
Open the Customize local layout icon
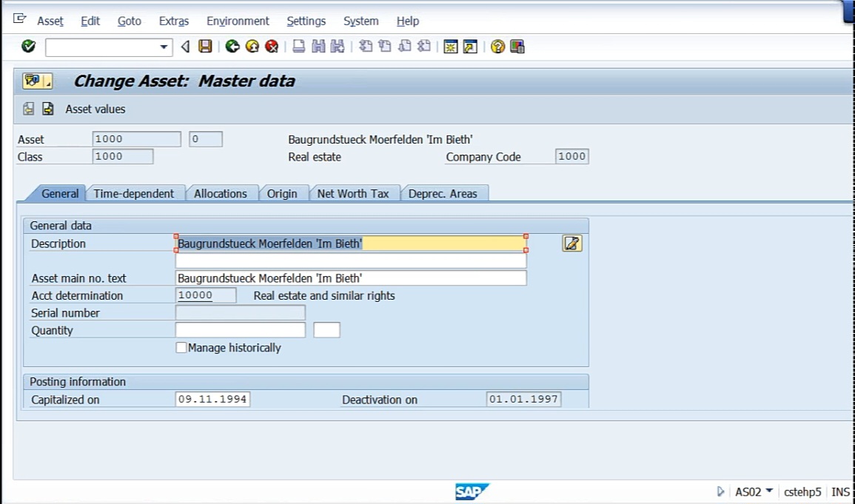click(517, 47)
